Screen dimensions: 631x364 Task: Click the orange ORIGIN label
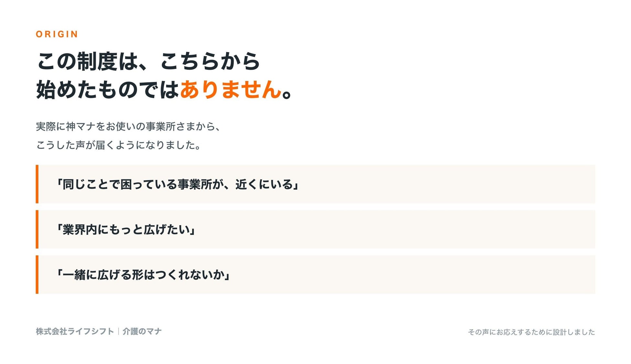click(57, 34)
